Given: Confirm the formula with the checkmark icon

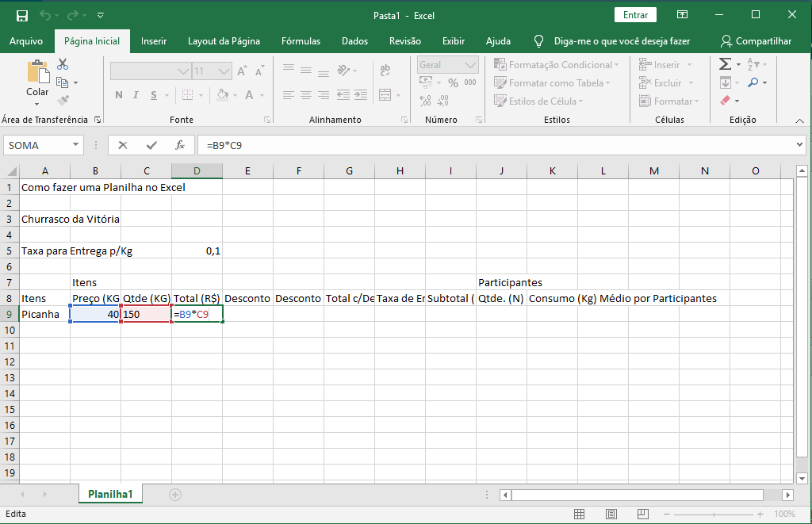Looking at the screenshot, I should coord(151,145).
